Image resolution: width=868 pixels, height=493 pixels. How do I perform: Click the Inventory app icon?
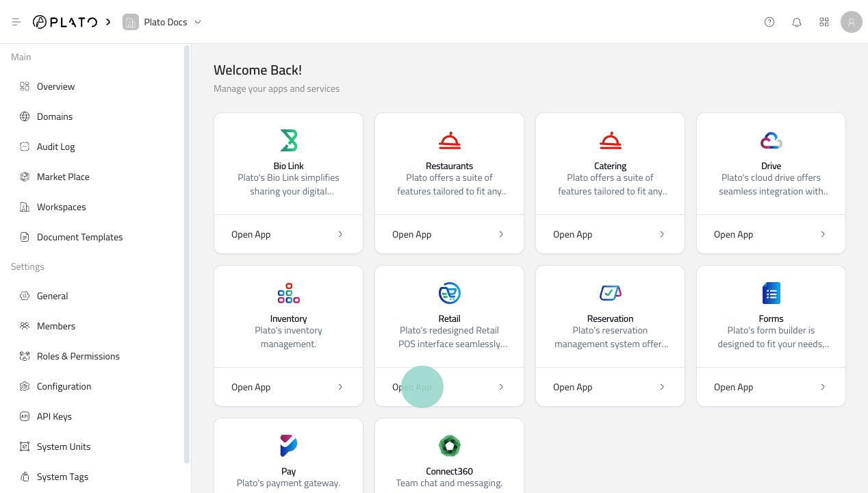tap(289, 293)
